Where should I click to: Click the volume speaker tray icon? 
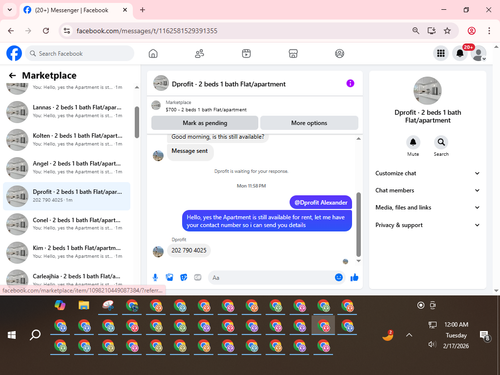click(x=432, y=344)
